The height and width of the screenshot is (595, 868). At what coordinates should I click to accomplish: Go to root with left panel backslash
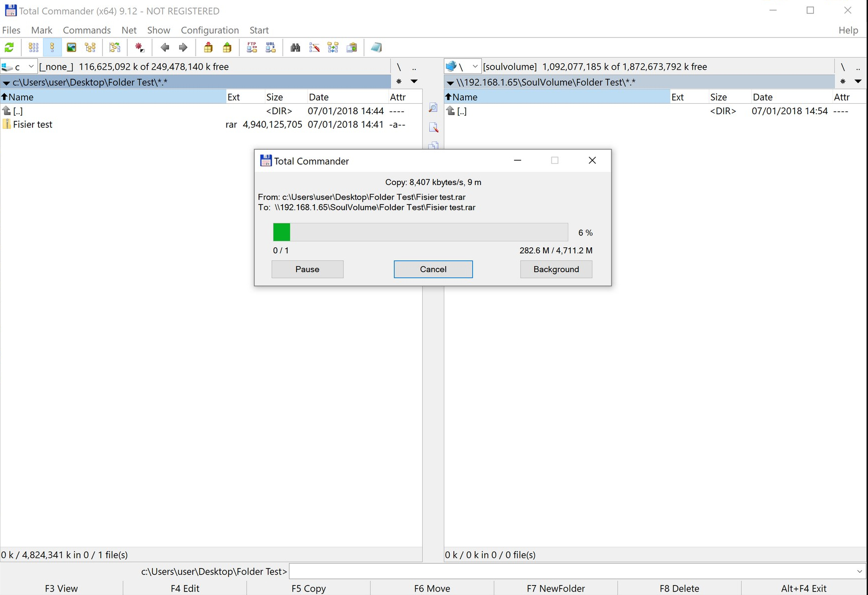pyautogui.click(x=399, y=67)
